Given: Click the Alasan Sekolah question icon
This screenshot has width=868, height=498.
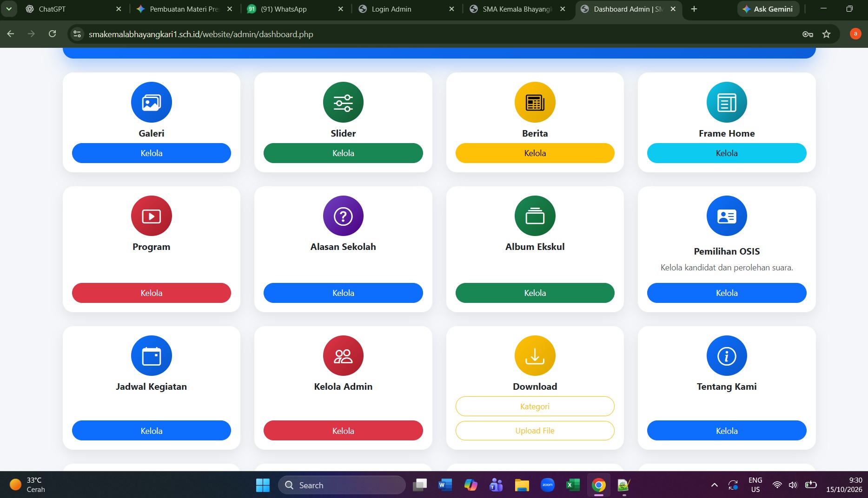Looking at the screenshot, I should tap(343, 216).
